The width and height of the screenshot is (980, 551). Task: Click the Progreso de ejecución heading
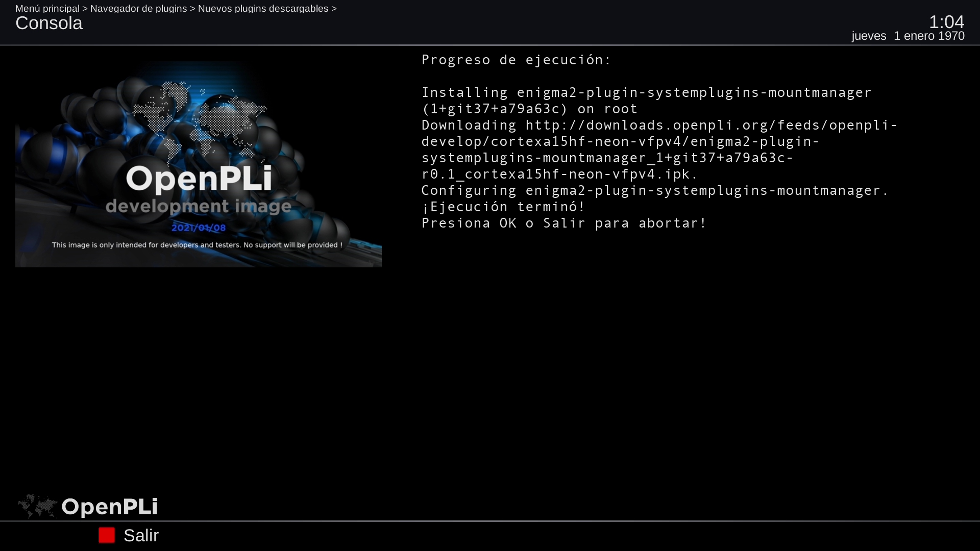516,60
